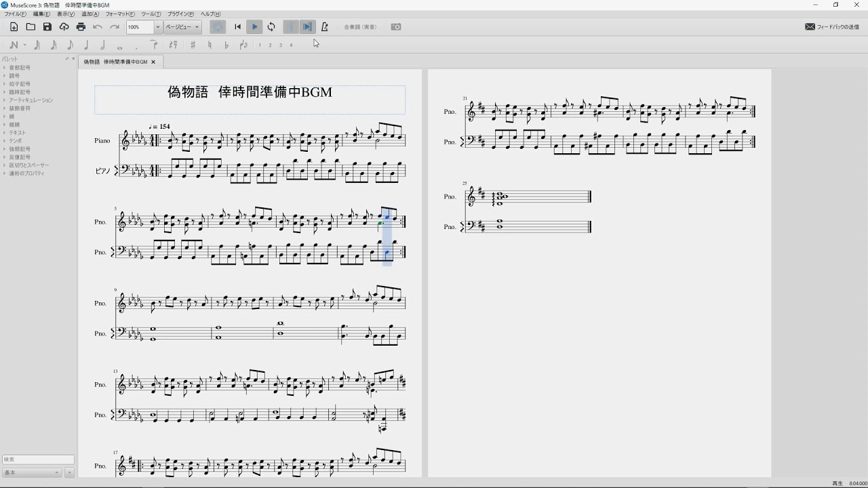
Task: Toggle concert pitch 合奏調(実音) button
Action: pyautogui.click(x=360, y=27)
